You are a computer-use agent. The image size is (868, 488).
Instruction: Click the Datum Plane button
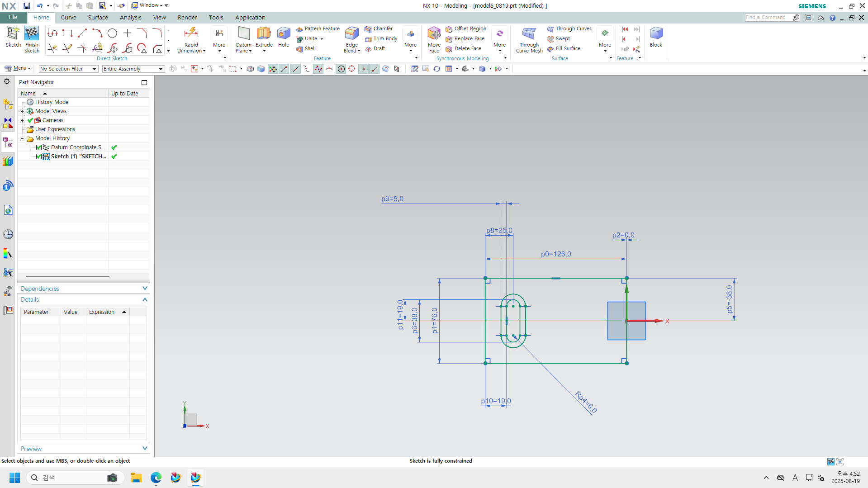pyautogui.click(x=244, y=40)
